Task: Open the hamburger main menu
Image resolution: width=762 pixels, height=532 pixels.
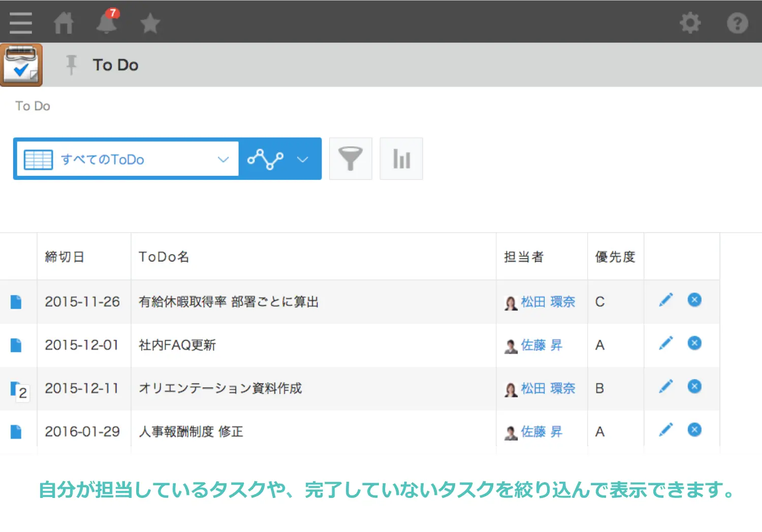Action: pyautogui.click(x=20, y=23)
